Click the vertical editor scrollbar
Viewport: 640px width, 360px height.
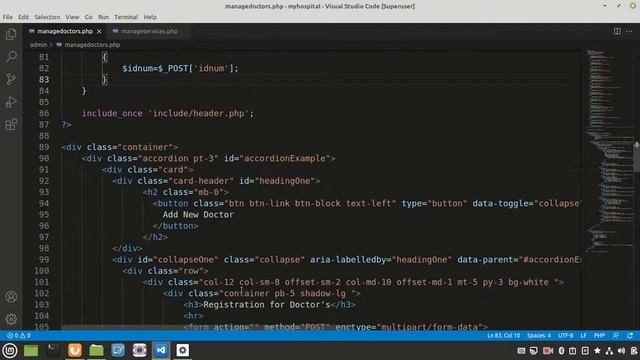coord(637,157)
